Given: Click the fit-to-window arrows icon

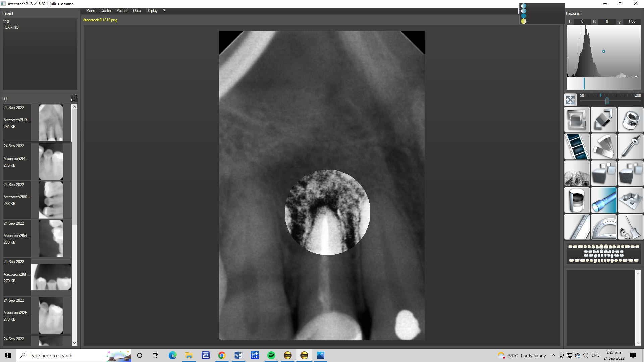Looking at the screenshot, I should pyautogui.click(x=570, y=100).
